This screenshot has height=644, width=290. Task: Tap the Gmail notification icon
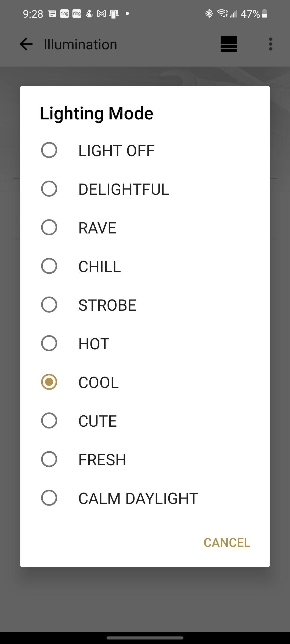(x=101, y=14)
